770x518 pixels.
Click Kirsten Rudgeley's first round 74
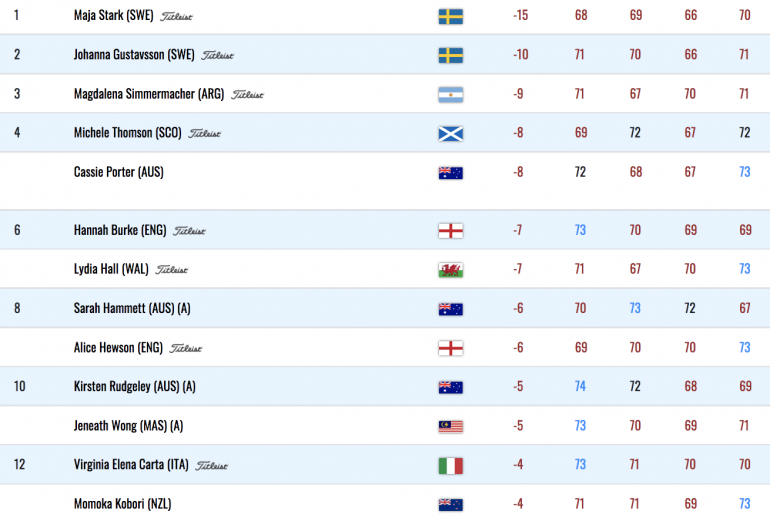[580, 386]
